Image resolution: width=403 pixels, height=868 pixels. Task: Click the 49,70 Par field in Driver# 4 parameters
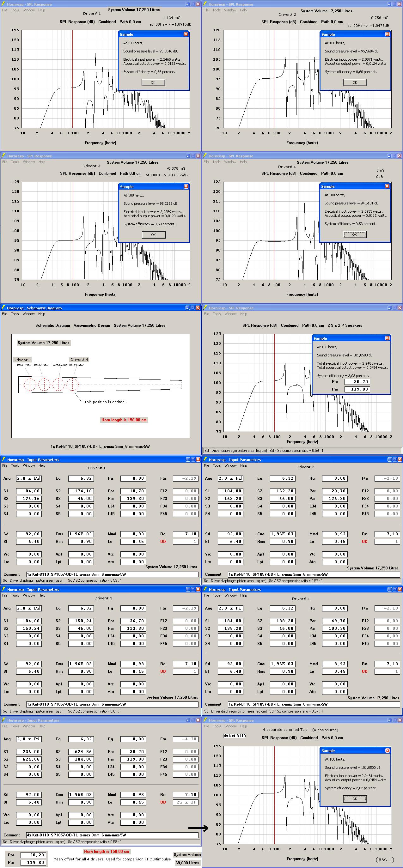[x=335, y=621]
